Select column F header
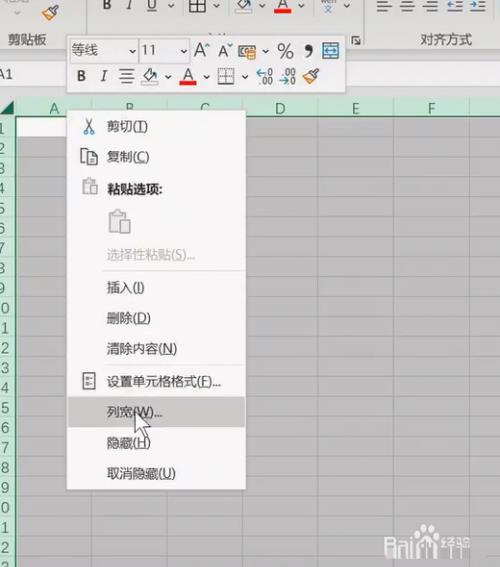Viewport: 500px width, 567px height. 431,108
